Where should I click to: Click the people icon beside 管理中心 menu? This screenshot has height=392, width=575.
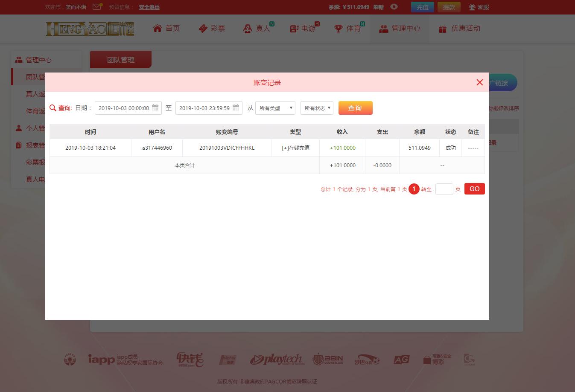pyautogui.click(x=384, y=29)
